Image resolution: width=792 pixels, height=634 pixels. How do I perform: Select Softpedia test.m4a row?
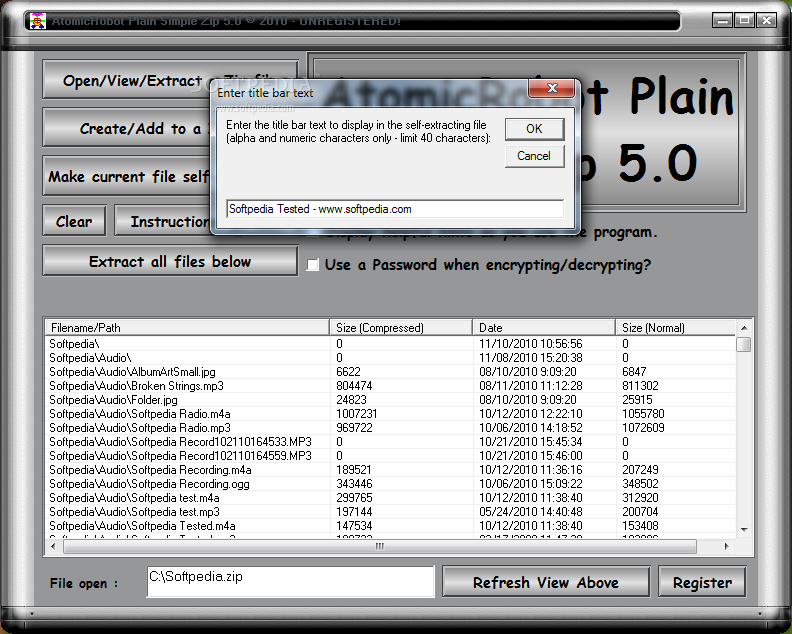[x=390, y=498]
